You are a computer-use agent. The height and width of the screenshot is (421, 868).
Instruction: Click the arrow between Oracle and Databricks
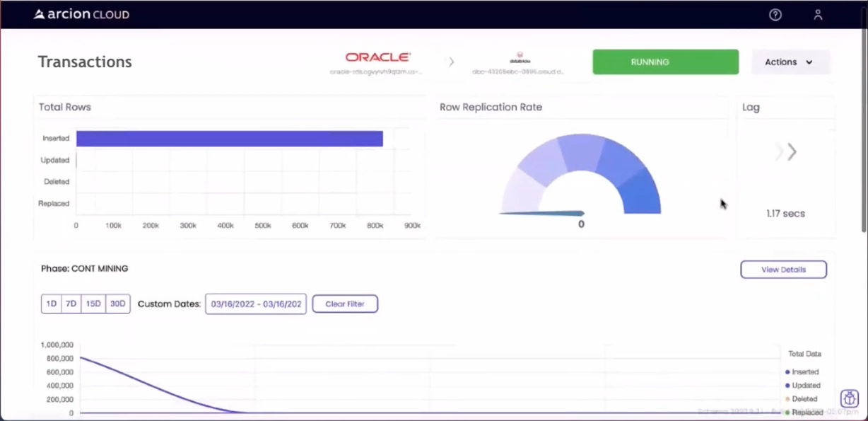451,62
